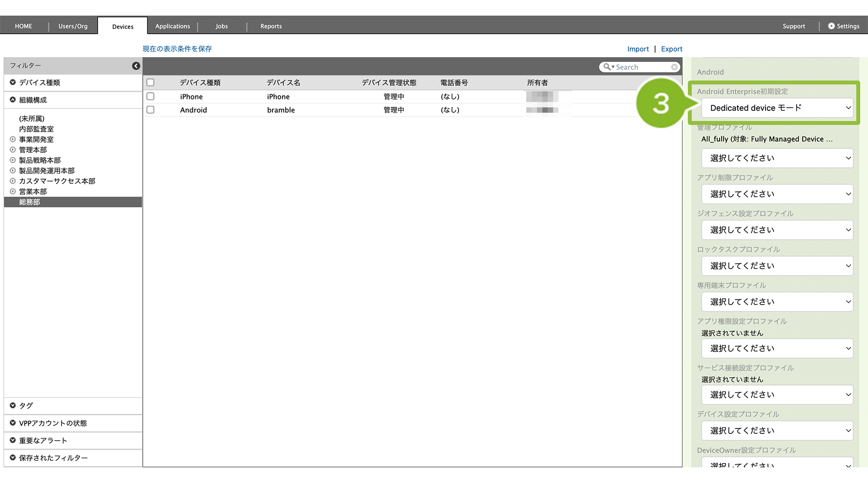
Task: Switch to the Applications tab
Action: (x=172, y=26)
